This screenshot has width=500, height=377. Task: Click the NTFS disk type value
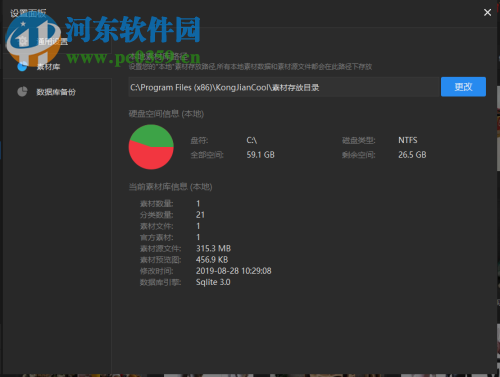(x=407, y=140)
